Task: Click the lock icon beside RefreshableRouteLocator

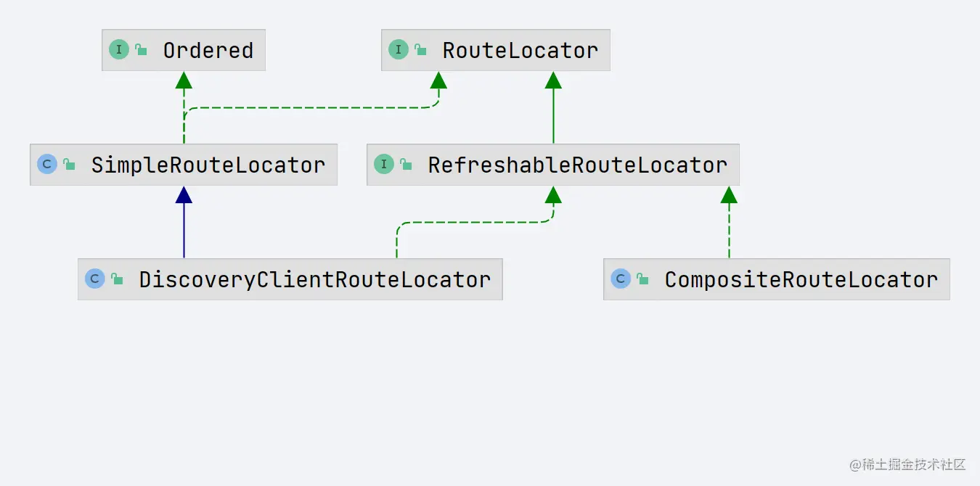Action: pyautogui.click(x=406, y=164)
